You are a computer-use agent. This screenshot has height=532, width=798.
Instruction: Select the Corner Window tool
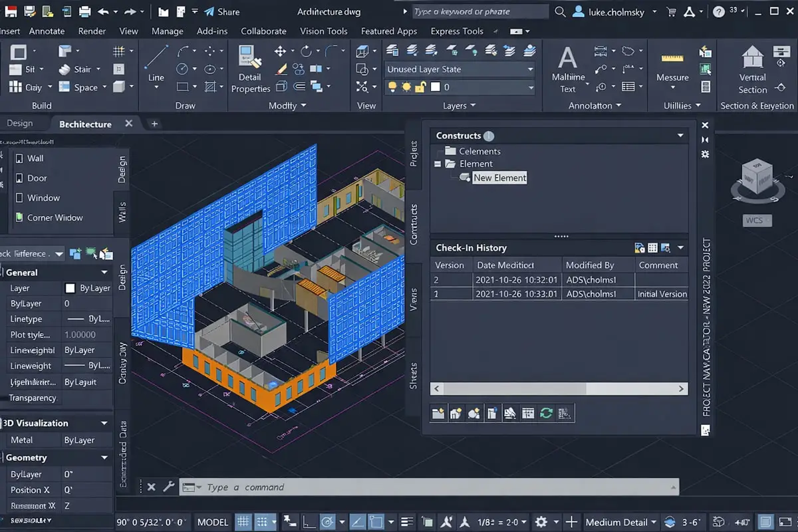(x=55, y=217)
